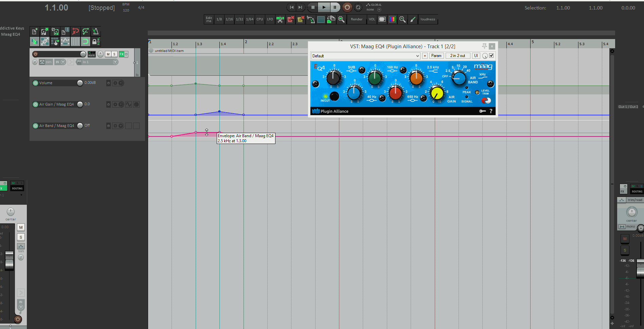Open Air Gain envelope settings dropdown

(121, 104)
